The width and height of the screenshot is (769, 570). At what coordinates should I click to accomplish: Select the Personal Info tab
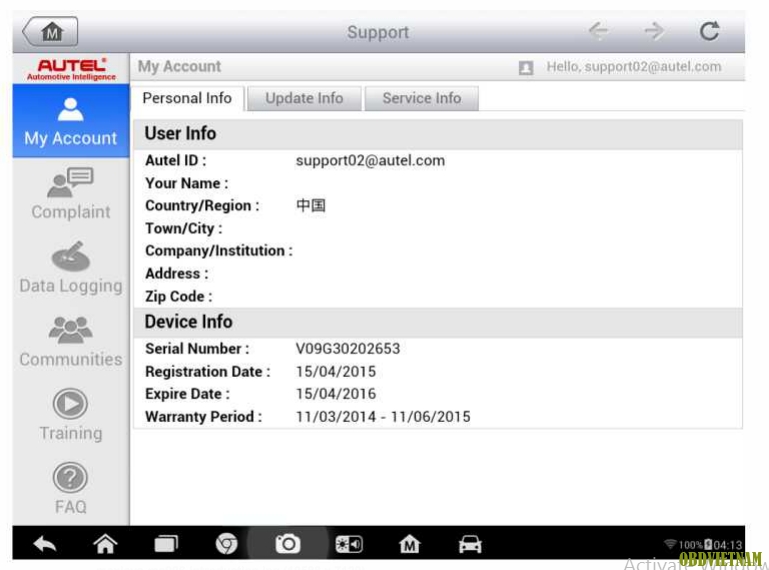coord(187,98)
